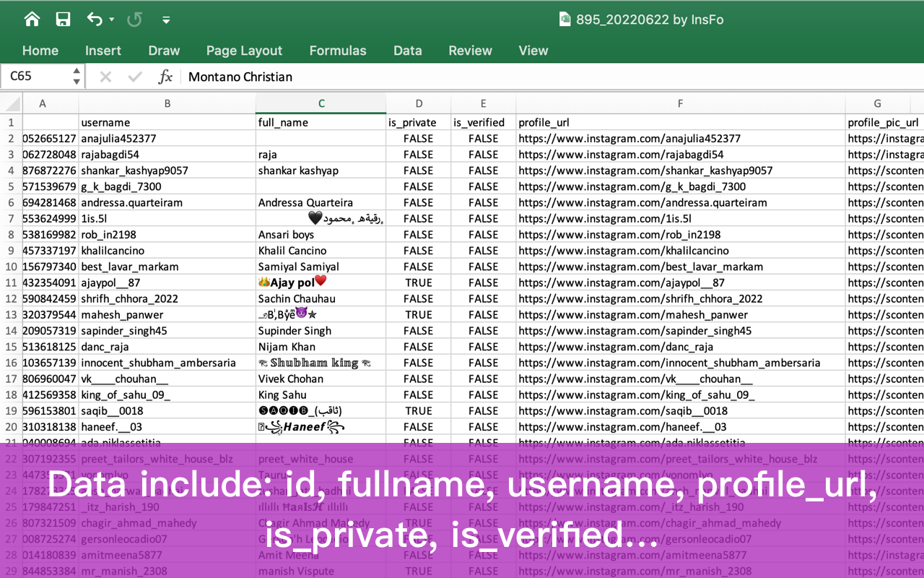The width and height of the screenshot is (924, 578).
Task: Confirm entry with the checkmark icon
Action: pyautogui.click(x=134, y=77)
